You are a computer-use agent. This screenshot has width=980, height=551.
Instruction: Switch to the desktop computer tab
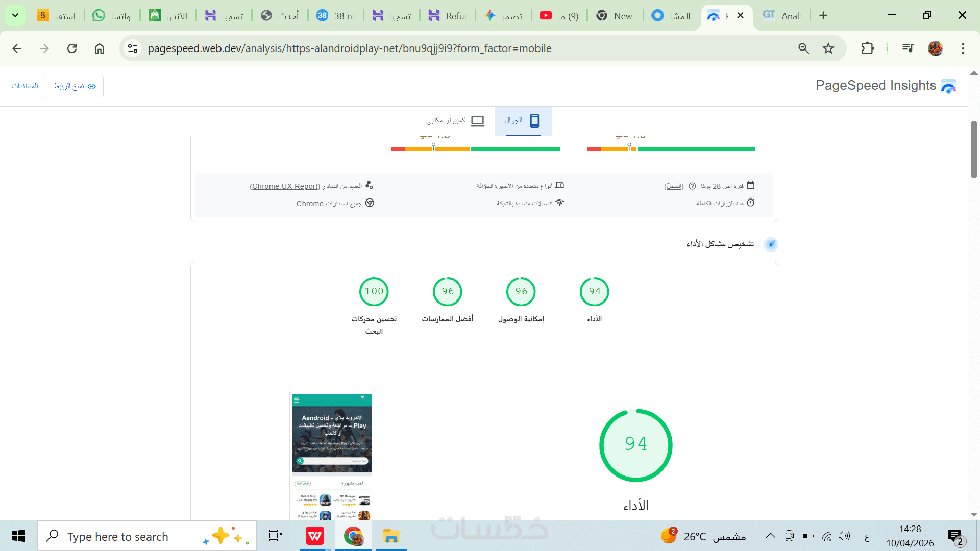[x=455, y=121]
